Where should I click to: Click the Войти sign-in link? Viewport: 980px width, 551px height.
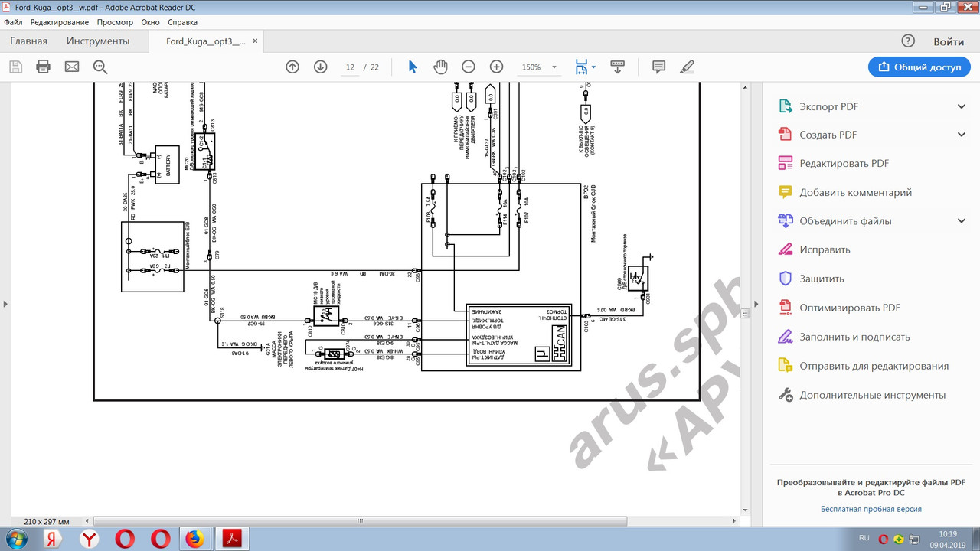(949, 41)
